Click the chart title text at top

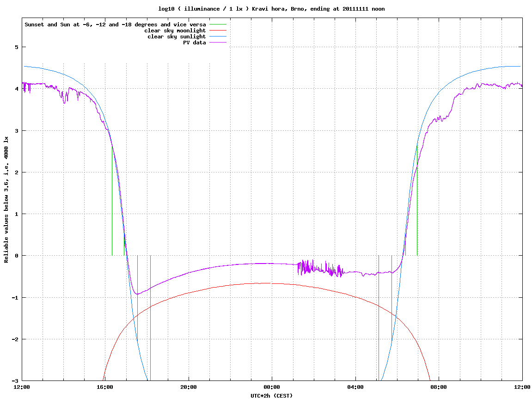pyautogui.click(x=271, y=9)
